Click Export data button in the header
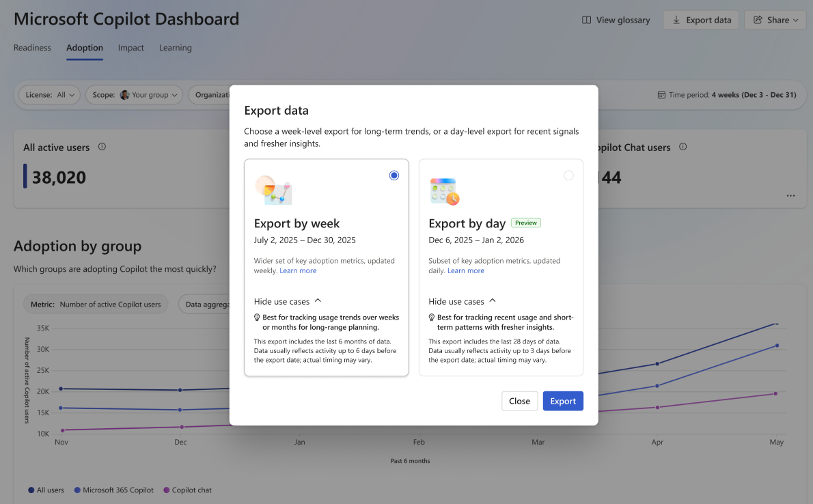 [x=701, y=20]
